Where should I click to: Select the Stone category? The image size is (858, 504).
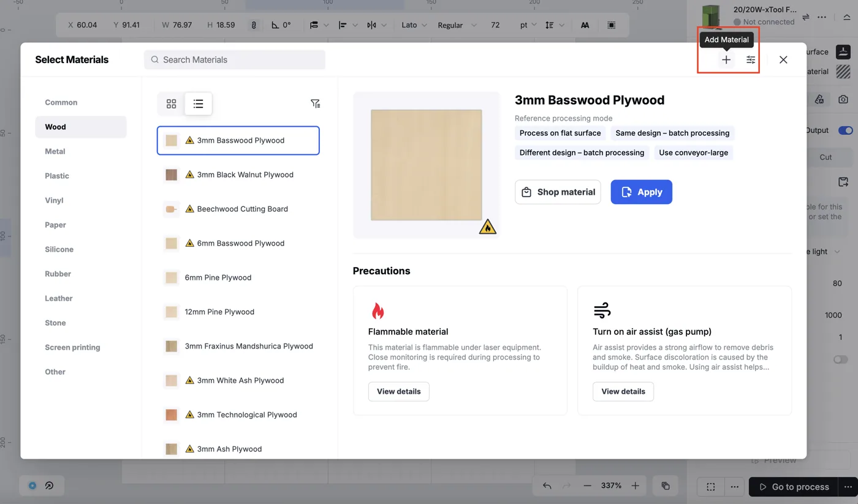[81, 323]
